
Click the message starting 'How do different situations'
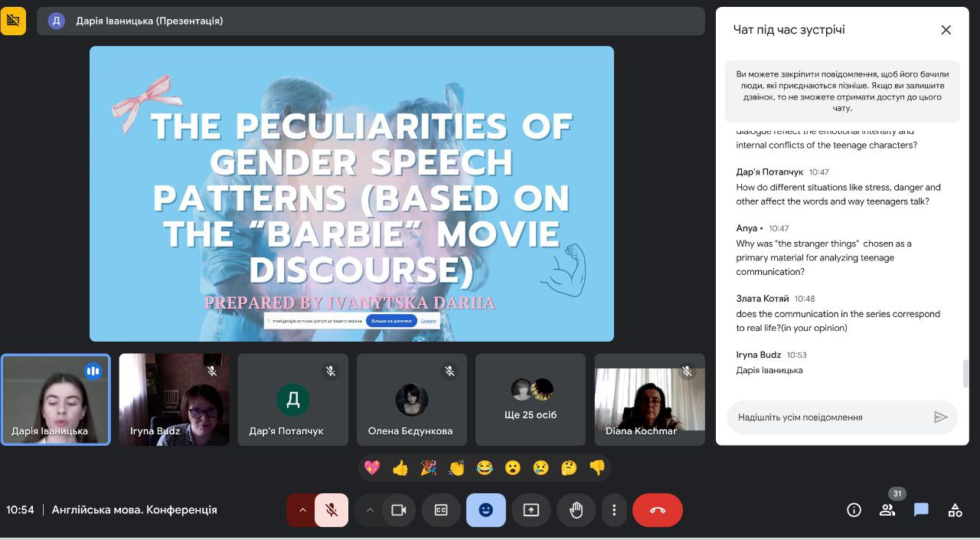point(838,195)
